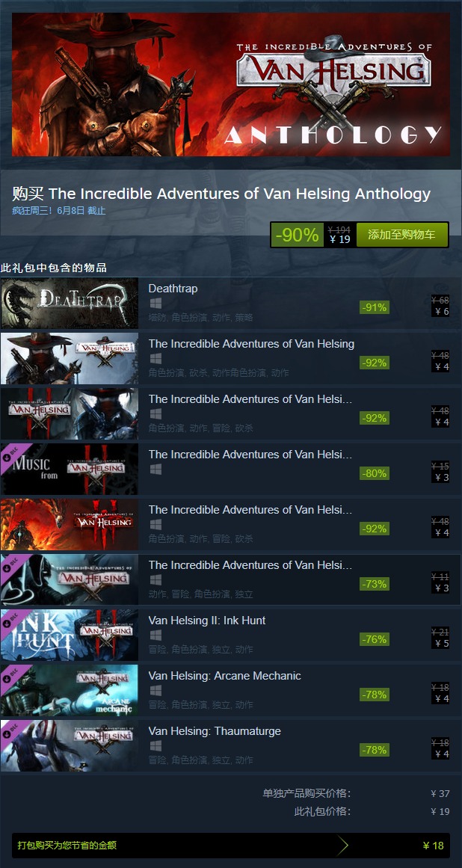Click DLC badge on Thaumaturge thumbnail
Screen dimensions: 462x868
11,730
